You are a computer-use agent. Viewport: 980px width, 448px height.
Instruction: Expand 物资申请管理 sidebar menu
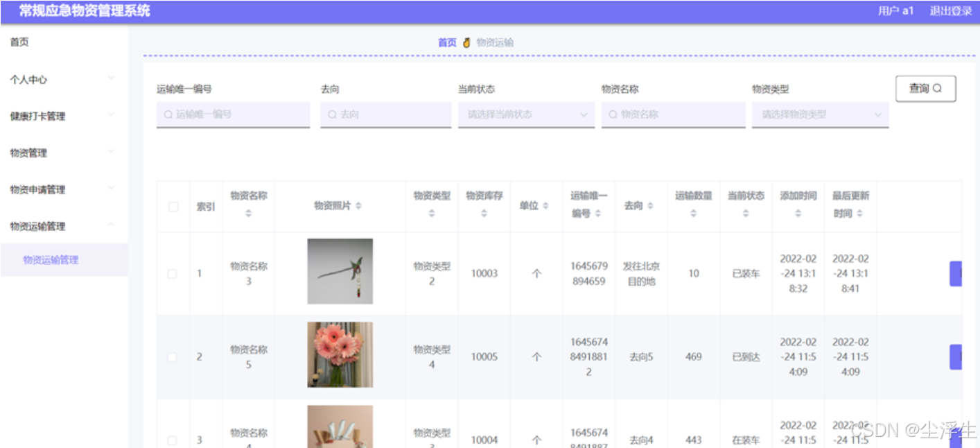tap(64, 189)
